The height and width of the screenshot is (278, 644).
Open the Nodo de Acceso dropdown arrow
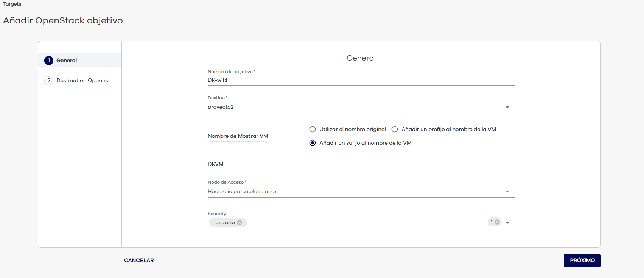[507, 192]
